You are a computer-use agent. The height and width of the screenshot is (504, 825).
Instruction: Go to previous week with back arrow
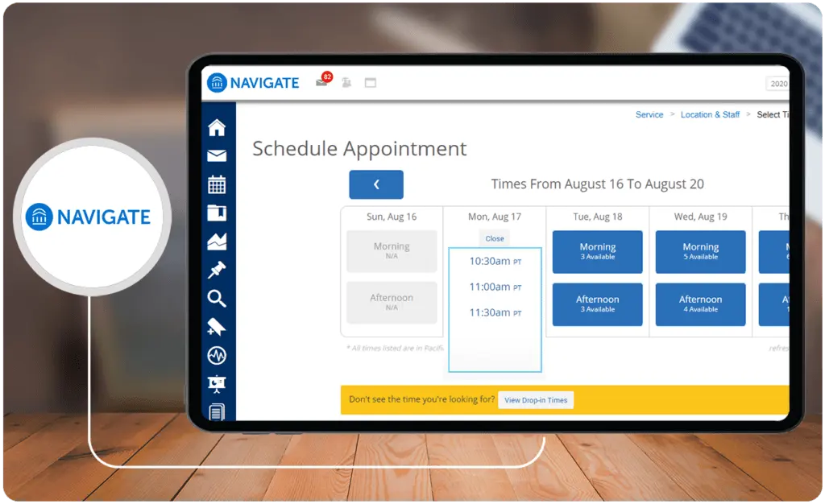pyautogui.click(x=376, y=184)
